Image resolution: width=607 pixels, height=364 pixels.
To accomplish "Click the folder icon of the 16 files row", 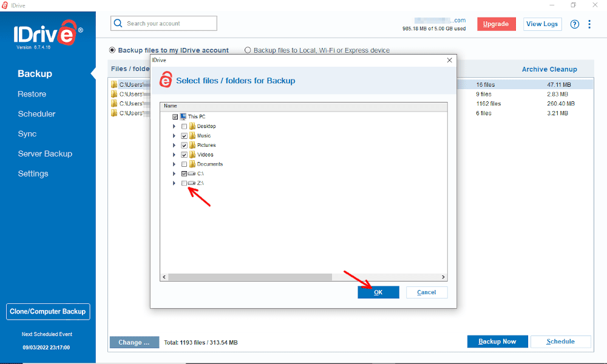I will (x=114, y=84).
